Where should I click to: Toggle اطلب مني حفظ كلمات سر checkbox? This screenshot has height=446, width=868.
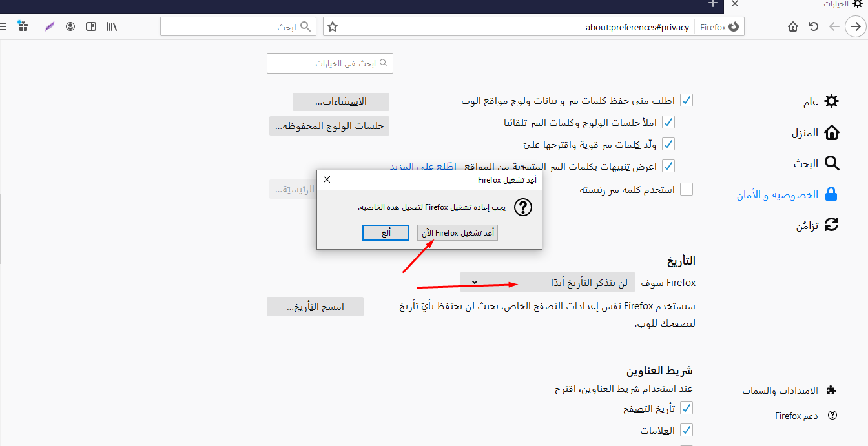click(687, 101)
